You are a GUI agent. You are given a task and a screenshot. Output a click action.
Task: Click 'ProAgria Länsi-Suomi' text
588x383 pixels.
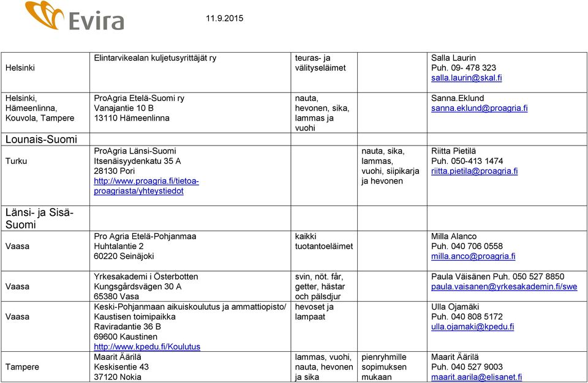[x=135, y=151]
